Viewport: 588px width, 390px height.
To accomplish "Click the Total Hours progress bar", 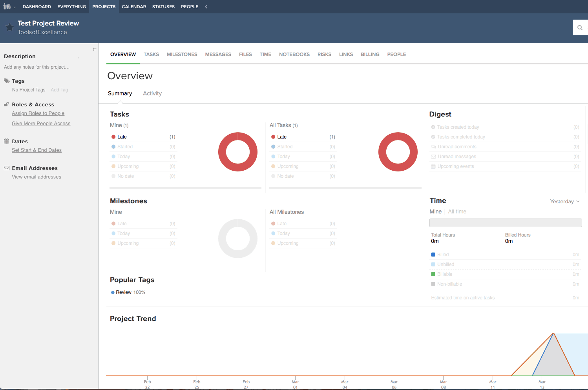I will tap(506, 222).
